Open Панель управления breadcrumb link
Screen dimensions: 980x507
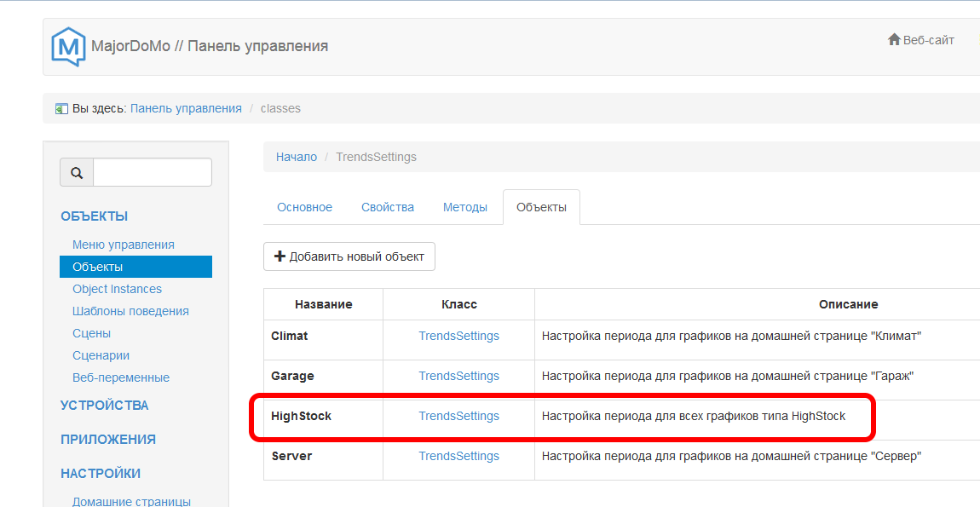pos(186,108)
